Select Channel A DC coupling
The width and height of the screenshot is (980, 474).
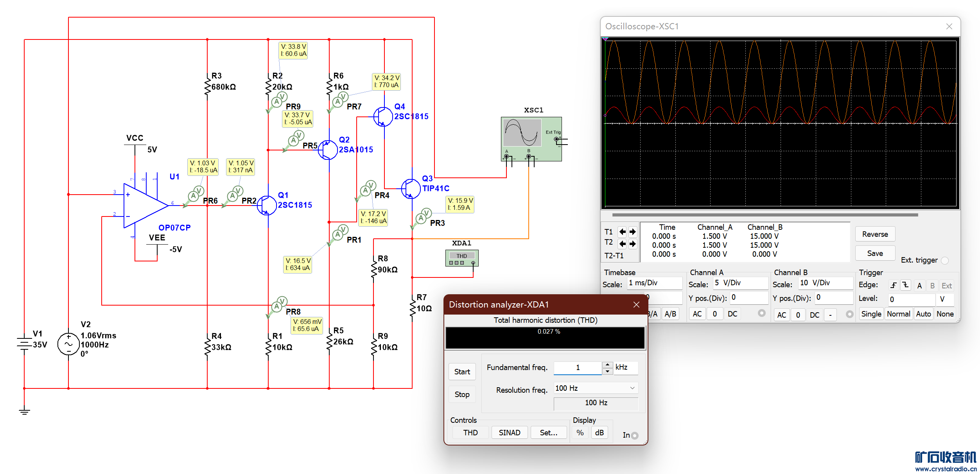732,314
